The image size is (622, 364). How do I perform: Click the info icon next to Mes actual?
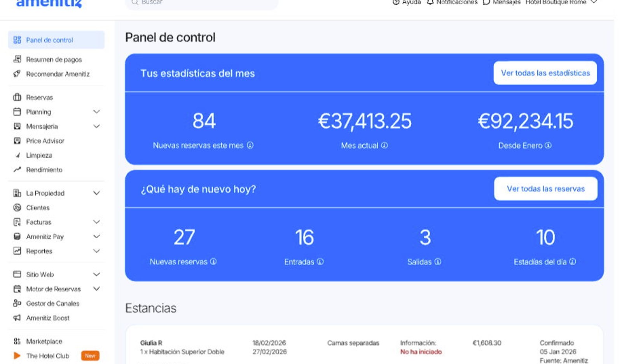pos(384,145)
